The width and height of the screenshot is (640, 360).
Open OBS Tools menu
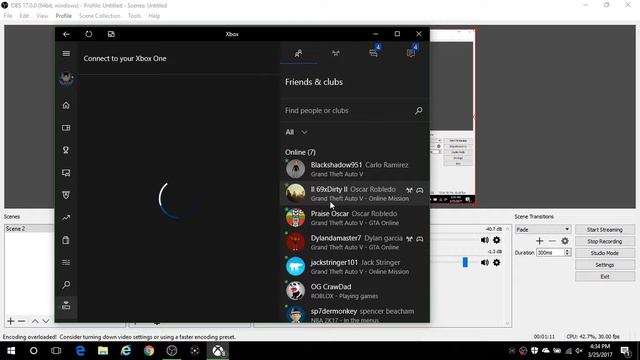(134, 16)
